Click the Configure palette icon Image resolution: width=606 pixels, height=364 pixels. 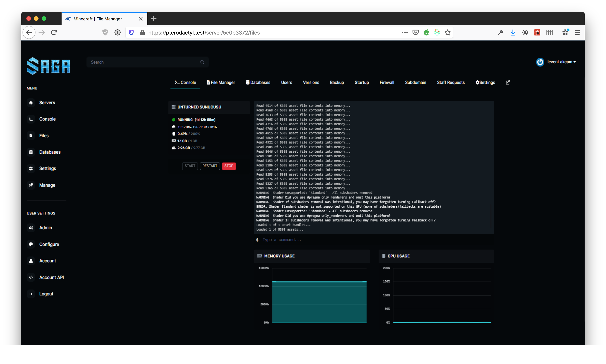point(31,244)
